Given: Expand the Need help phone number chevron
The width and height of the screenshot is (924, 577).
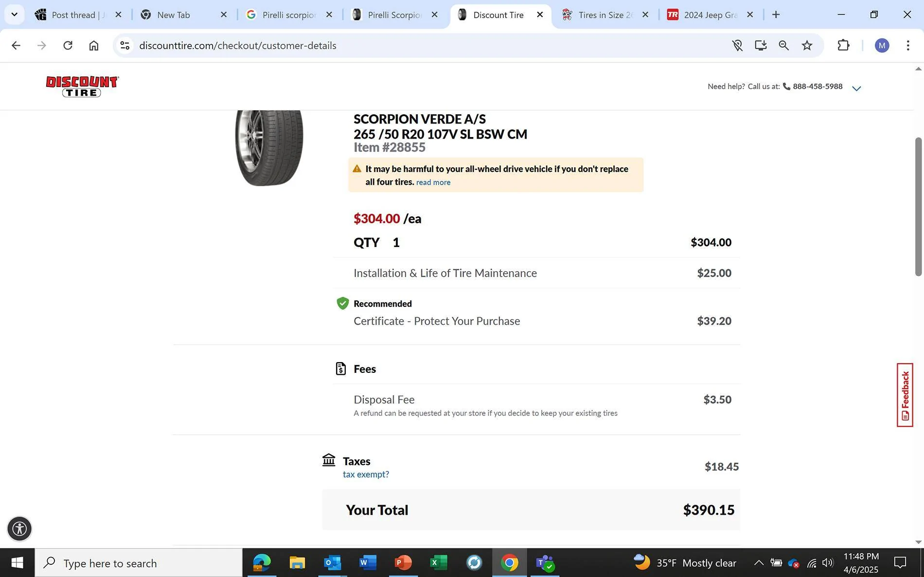Looking at the screenshot, I should pyautogui.click(x=857, y=88).
